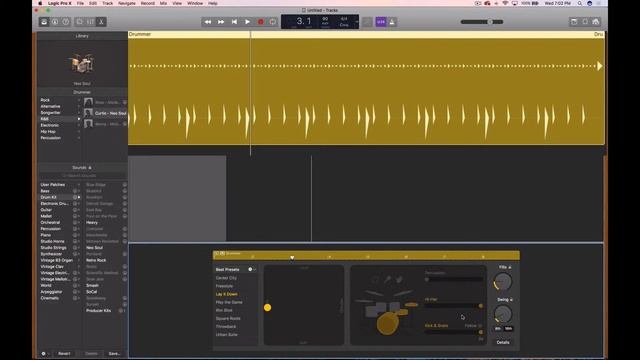Open the LCD display mode dropdown arrow
This screenshot has width=640, height=360.
[356, 22]
